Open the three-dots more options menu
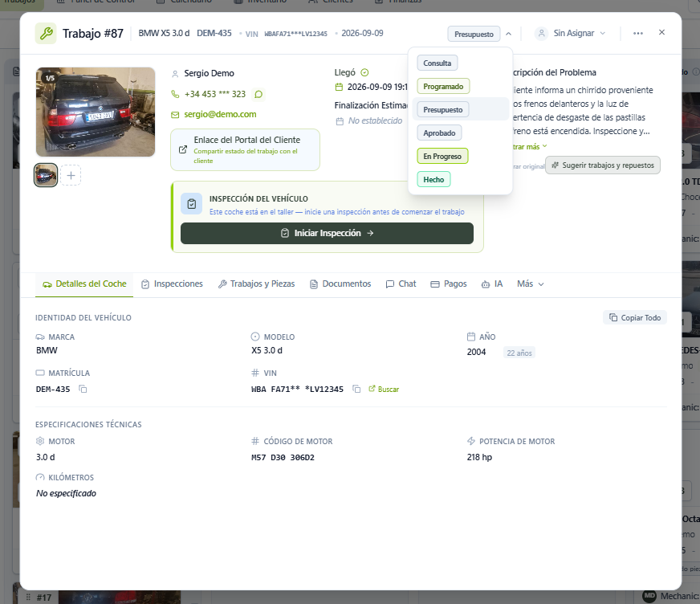This screenshot has width=700, height=604. tap(638, 34)
